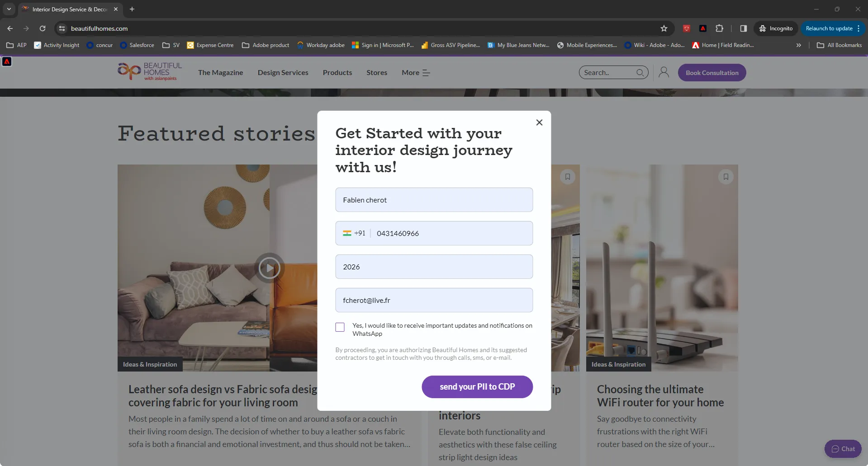Close the Get Started popup dialog
Viewport: 868px width, 466px height.
(539, 122)
